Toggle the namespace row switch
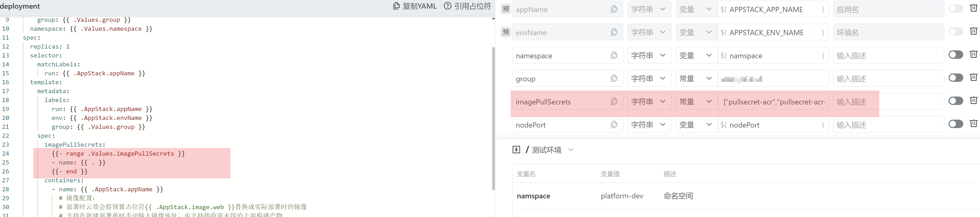This screenshot has width=980, height=217. click(956, 55)
